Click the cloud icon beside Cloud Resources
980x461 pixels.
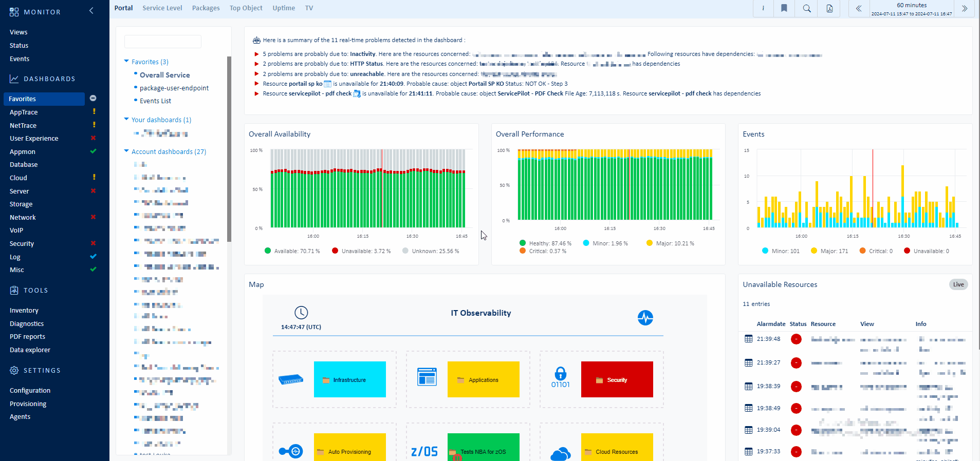tap(561, 454)
